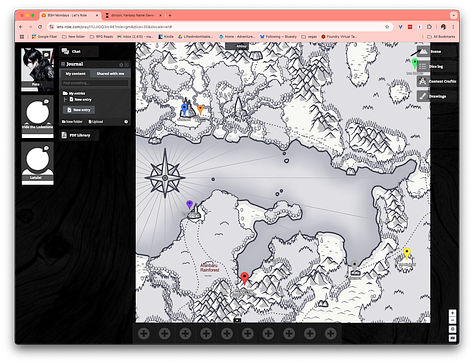Select the yellow map pin
474x364 pixels.
point(407,253)
